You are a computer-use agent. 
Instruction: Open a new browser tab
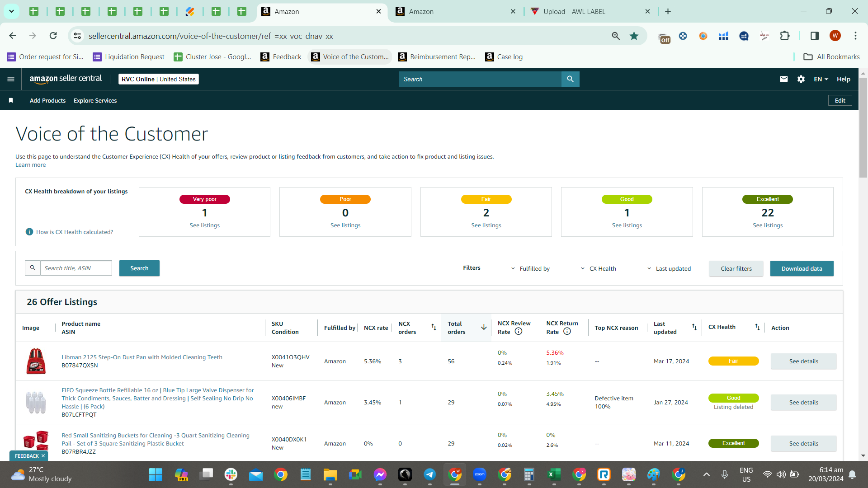pos(668,11)
